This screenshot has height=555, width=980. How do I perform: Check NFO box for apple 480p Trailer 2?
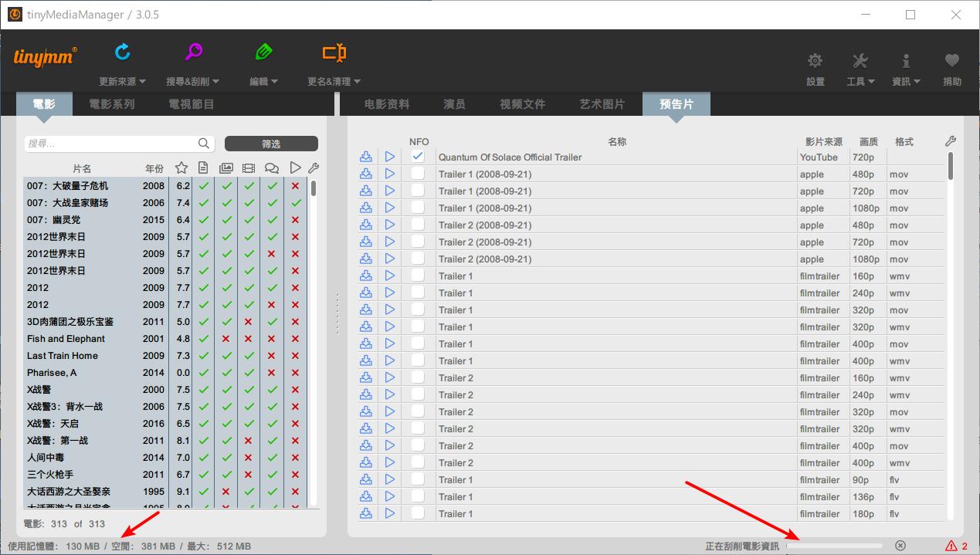click(418, 225)
